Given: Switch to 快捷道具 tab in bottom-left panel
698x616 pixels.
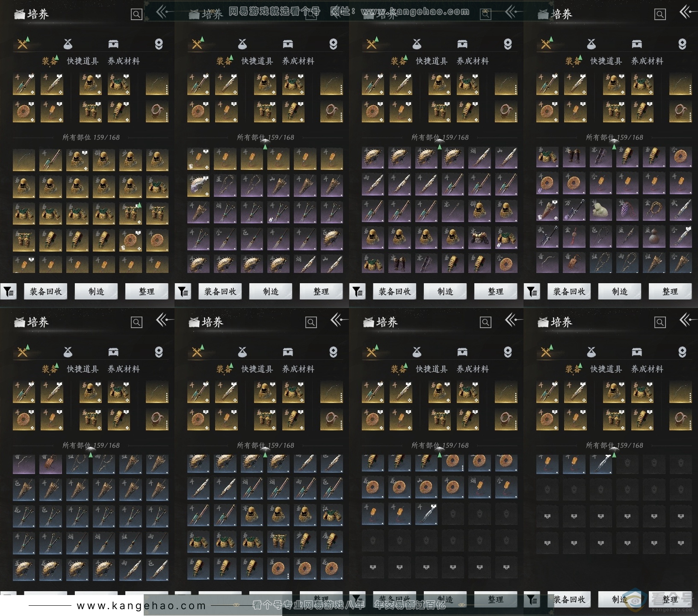Looking at the screenshot, I should click(83, 369).
